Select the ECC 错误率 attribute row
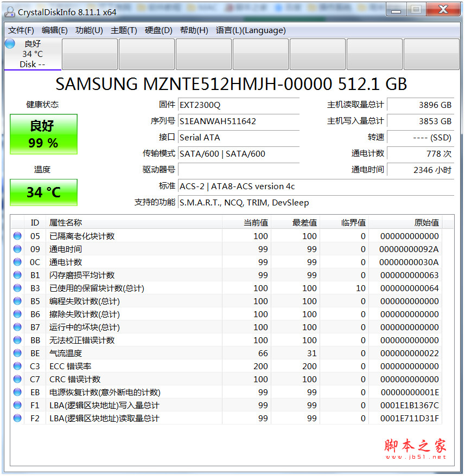 point(227,366)
